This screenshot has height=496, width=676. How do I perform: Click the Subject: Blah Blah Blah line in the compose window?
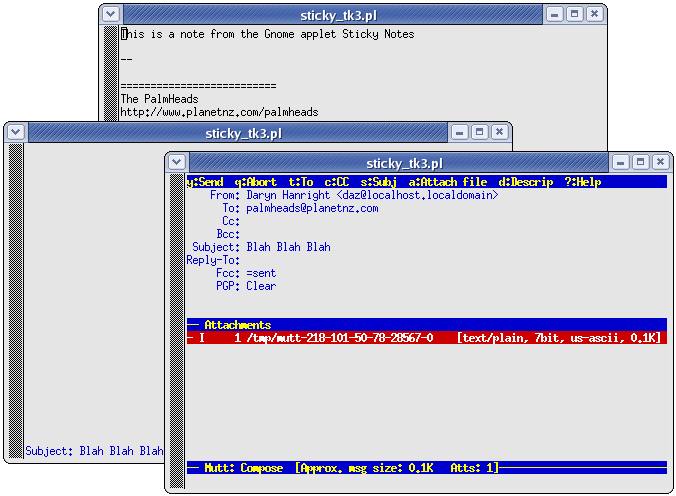coord(261,247)
